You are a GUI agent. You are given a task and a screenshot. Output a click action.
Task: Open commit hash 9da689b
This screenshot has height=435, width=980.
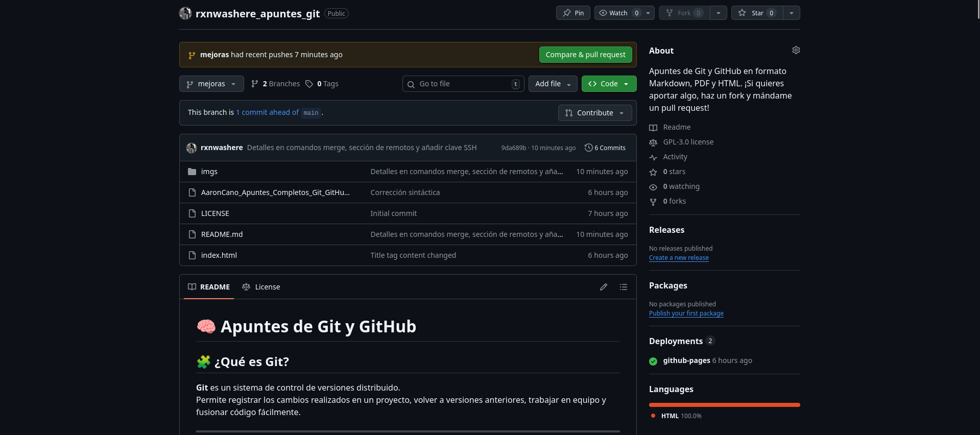(x=513, y=148)
